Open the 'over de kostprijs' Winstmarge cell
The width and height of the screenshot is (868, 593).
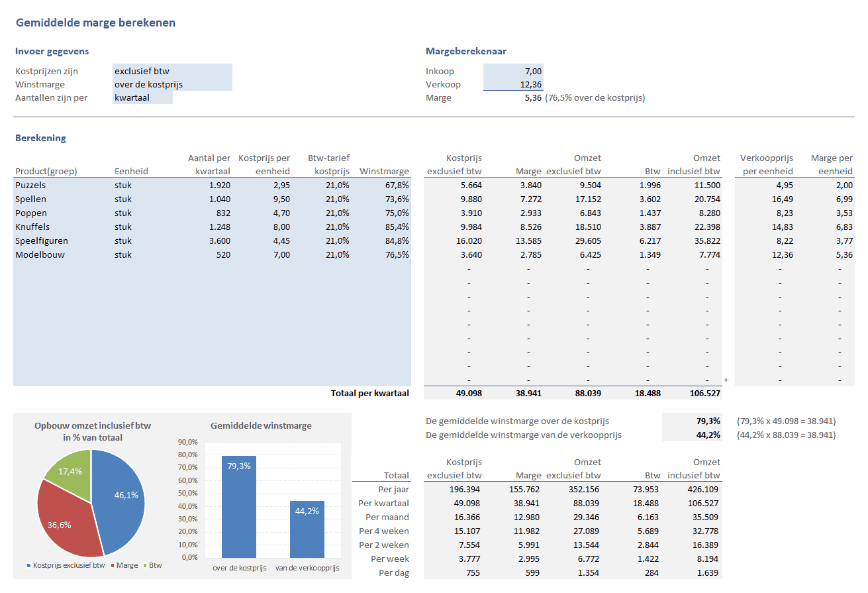click(x=172, y=84)
